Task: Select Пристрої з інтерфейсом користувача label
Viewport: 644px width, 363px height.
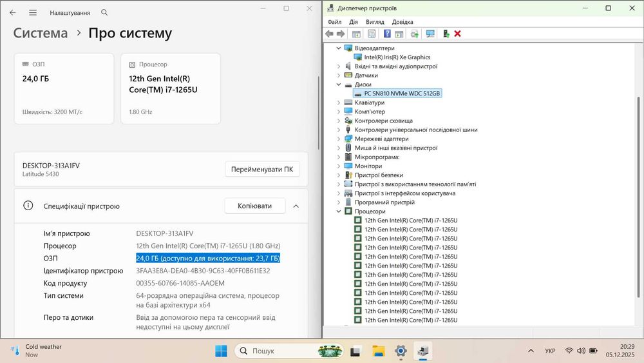Action: pyautogui.click(x=405, y=193)
